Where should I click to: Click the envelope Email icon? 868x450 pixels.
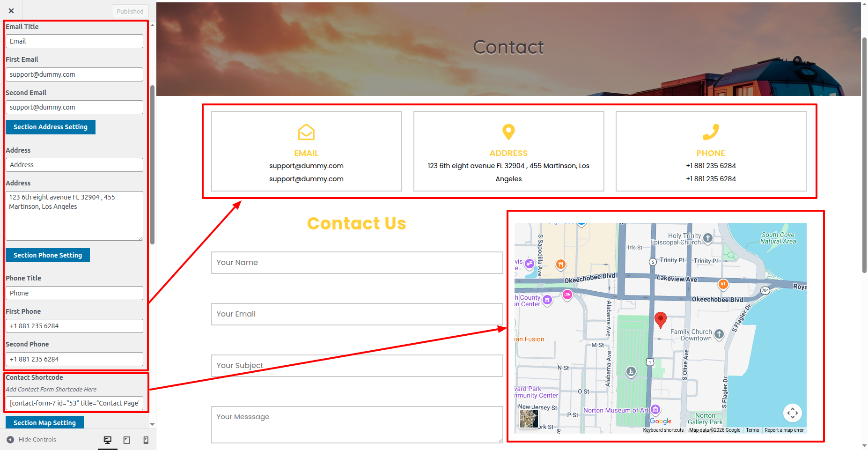coord(306,132)
